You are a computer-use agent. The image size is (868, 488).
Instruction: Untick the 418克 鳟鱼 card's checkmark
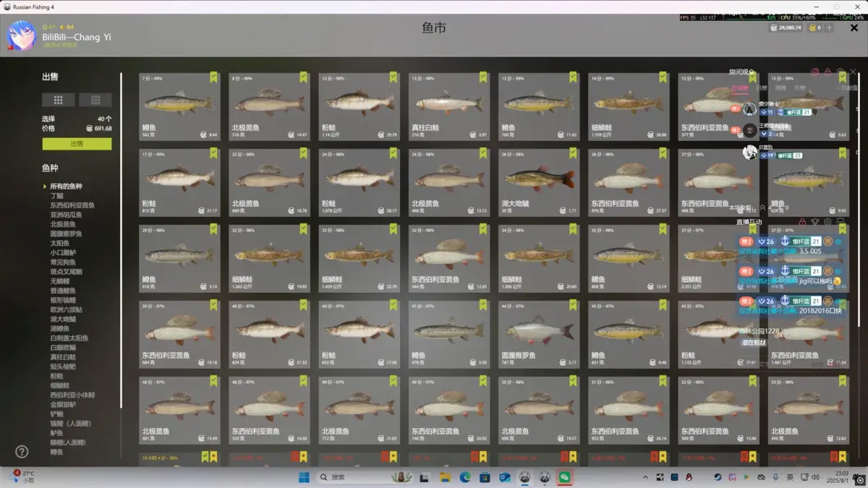(214, 228)
